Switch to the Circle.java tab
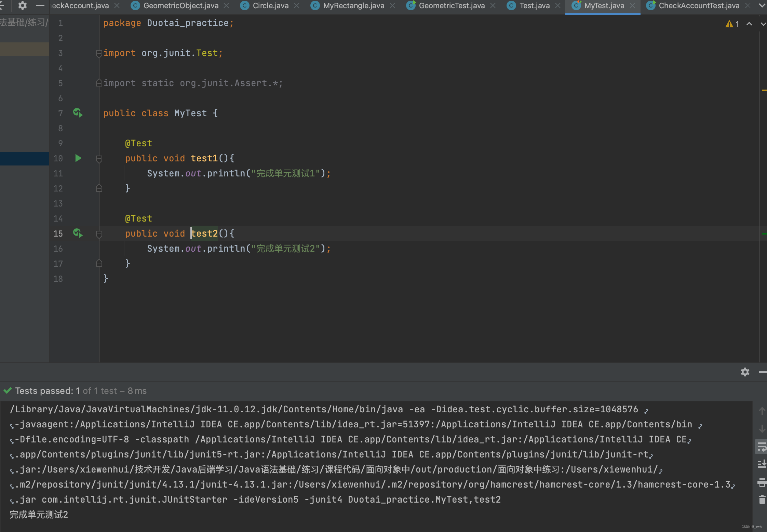This screenshot has height=532, width=767. pos(270,5)
